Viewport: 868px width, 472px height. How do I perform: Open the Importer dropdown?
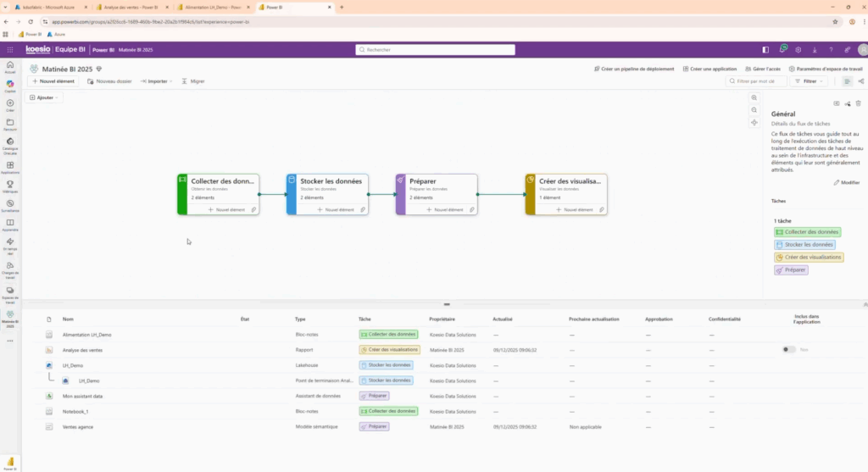point(157,81)
